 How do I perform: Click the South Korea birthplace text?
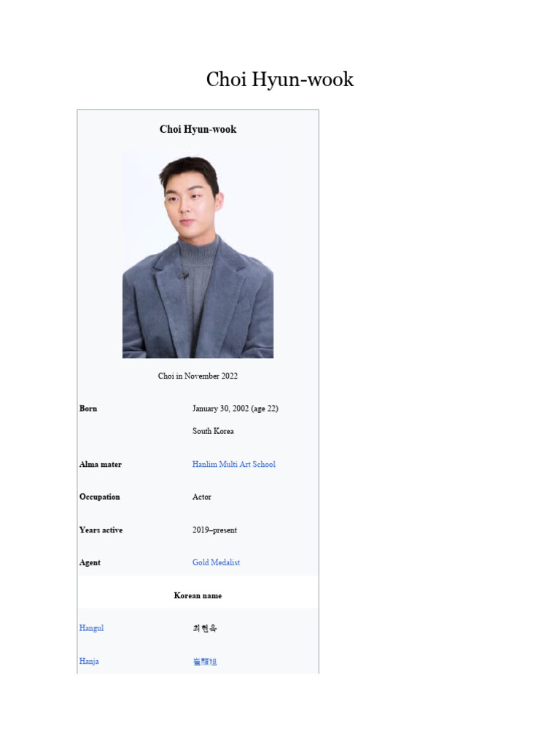214,430
